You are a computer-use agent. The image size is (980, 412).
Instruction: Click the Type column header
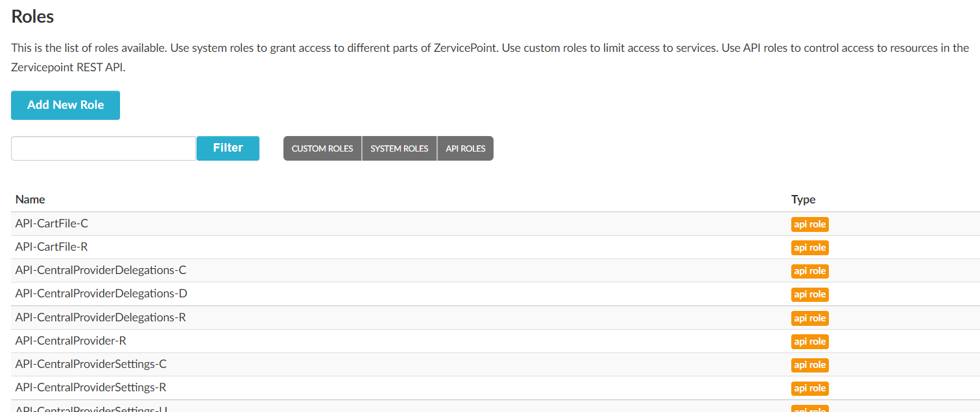803,200
